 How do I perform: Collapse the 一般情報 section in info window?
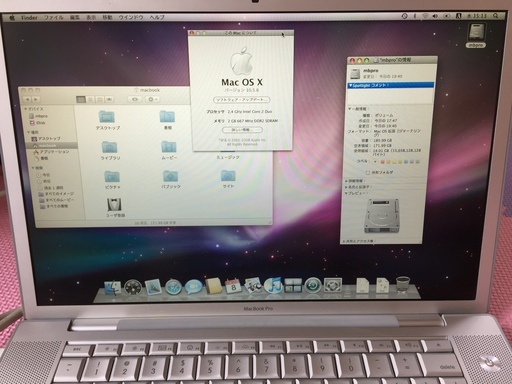pyautogui.click(x=349, y=109)
